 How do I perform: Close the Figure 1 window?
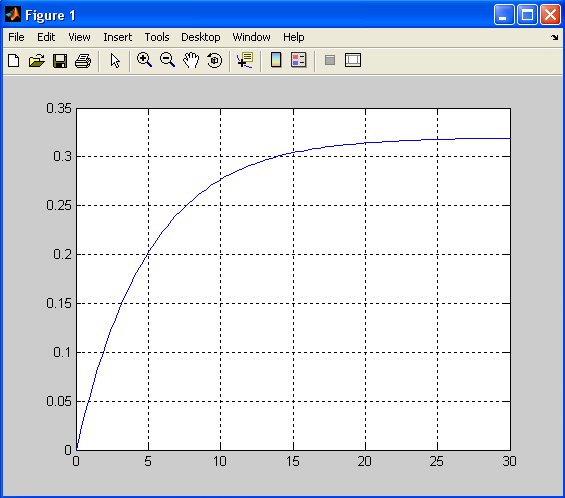point(550,15)
